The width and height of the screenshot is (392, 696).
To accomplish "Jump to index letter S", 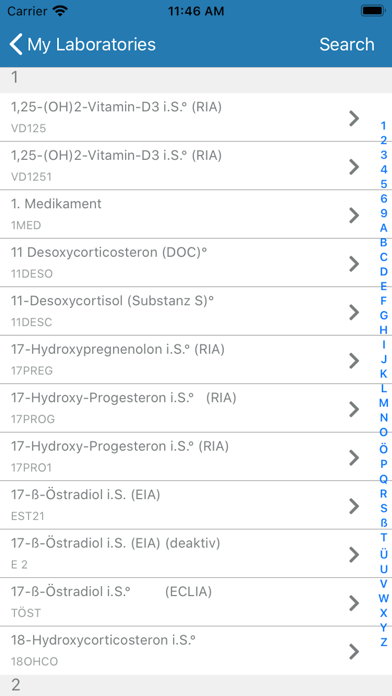I will [384, 508].
